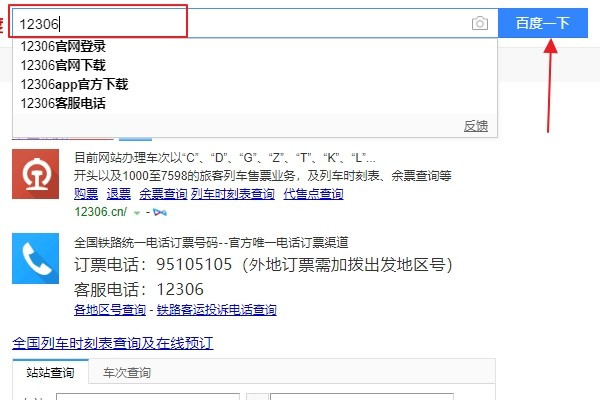Click the 12306.cn/ green URL

pyautogui.click(x=101, y=212)
